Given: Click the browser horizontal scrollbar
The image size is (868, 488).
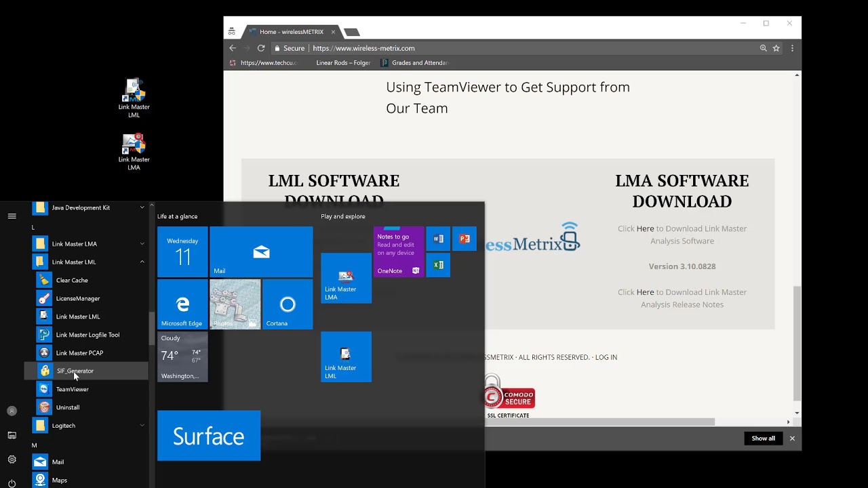Looking at the screenshot, I should pos(599,422).
